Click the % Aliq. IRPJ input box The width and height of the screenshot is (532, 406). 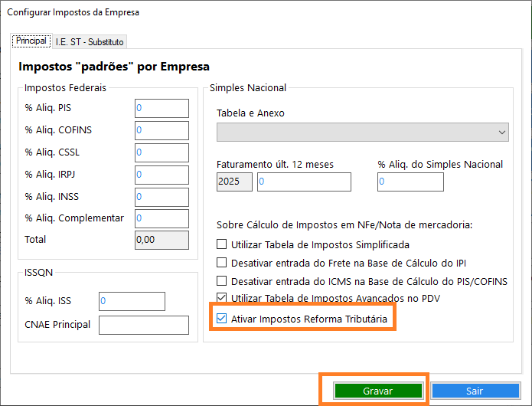tap(162, 175)
